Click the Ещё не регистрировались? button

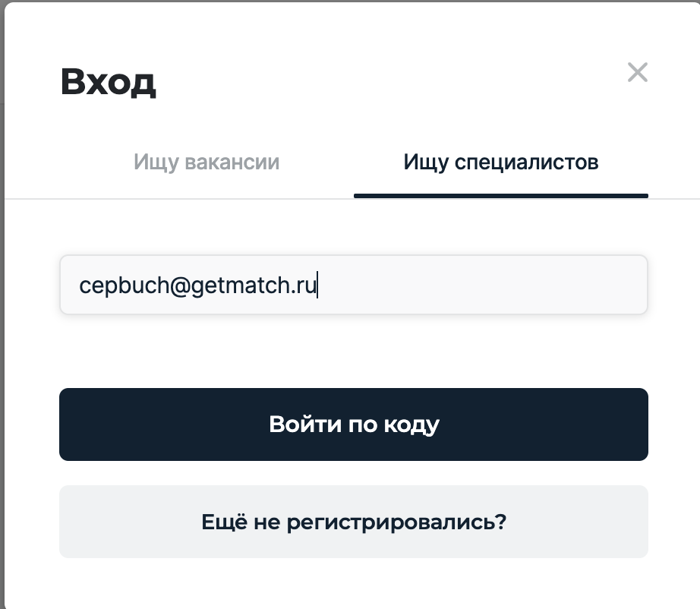point(353,522)
